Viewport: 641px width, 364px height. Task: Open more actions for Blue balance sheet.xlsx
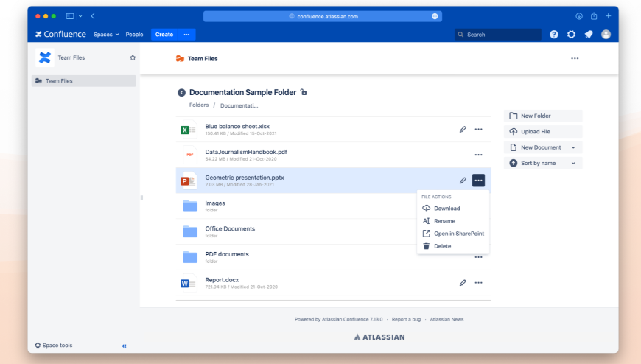coord(478,129)
